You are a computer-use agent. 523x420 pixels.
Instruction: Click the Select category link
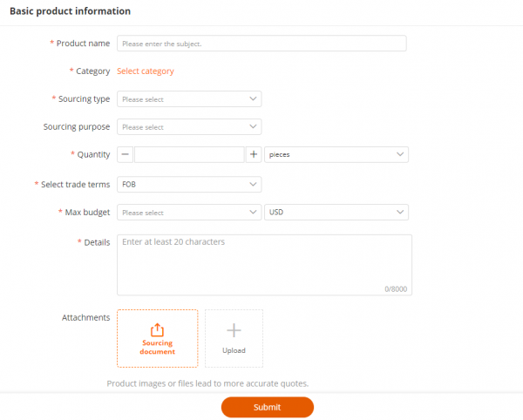(x=146, y=71)
